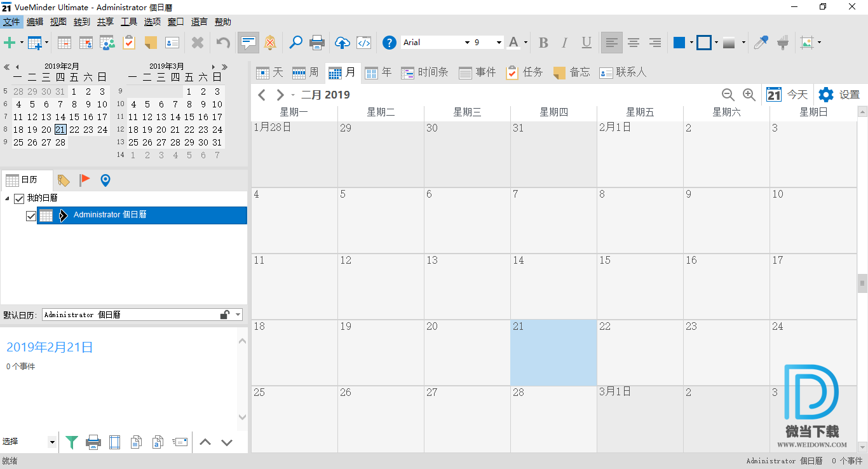Screen dimensions: 868x469
Task: Click the gray X delete icon
Action: point(198,43)
